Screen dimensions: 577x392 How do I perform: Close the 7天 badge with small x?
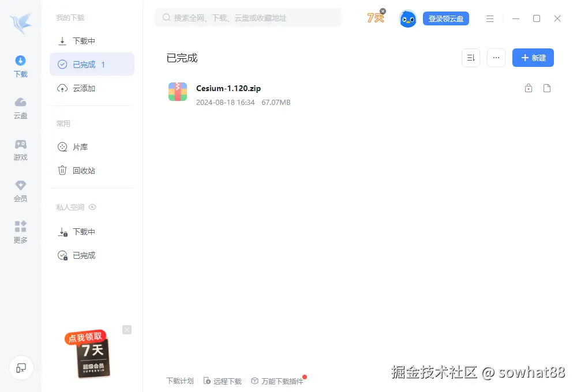pos(383,11)
